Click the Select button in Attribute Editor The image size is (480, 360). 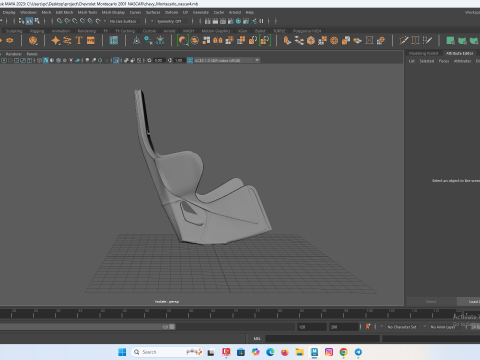pos(431,302)
